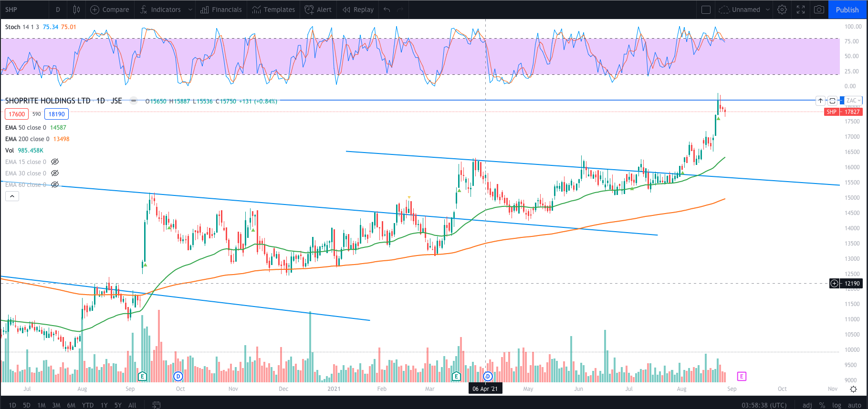Open the select layout square icon
868x409 pixels.
coord(706,10)
